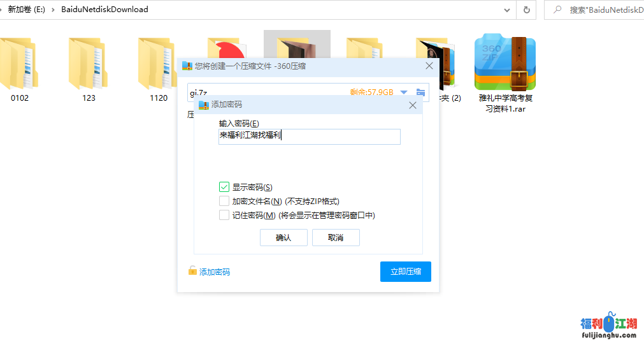644x345 pixels.
Task: Click the refresh icon beside address bar
Action: [x=526, y=10]
